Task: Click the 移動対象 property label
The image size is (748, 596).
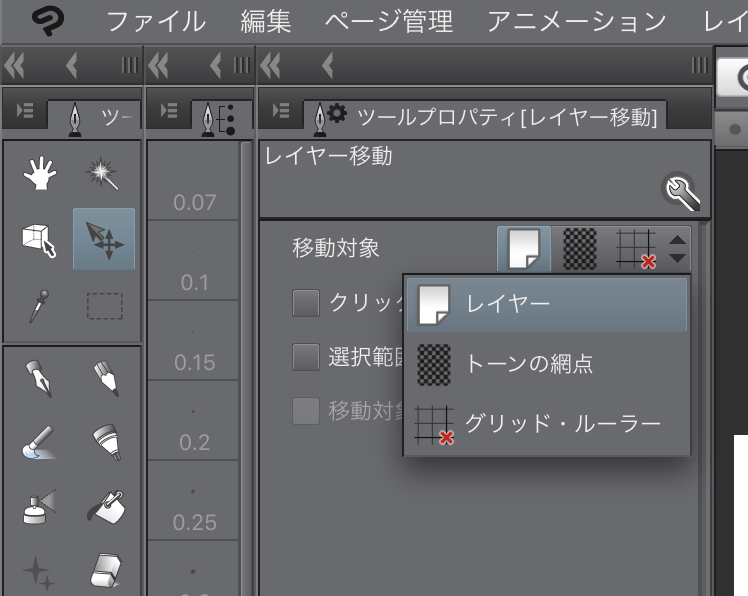Action: click(336, 249)
